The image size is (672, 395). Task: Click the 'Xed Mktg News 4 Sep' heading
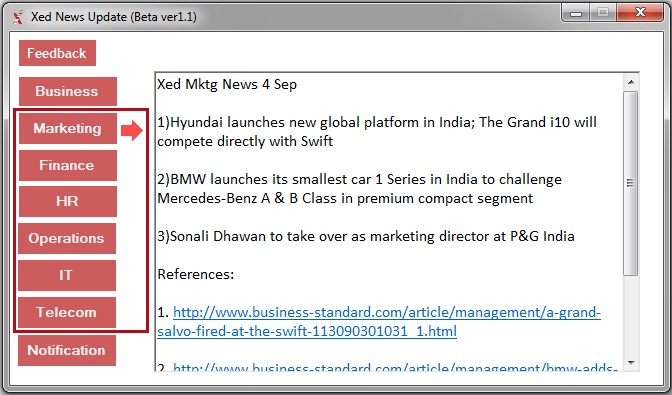227,84
